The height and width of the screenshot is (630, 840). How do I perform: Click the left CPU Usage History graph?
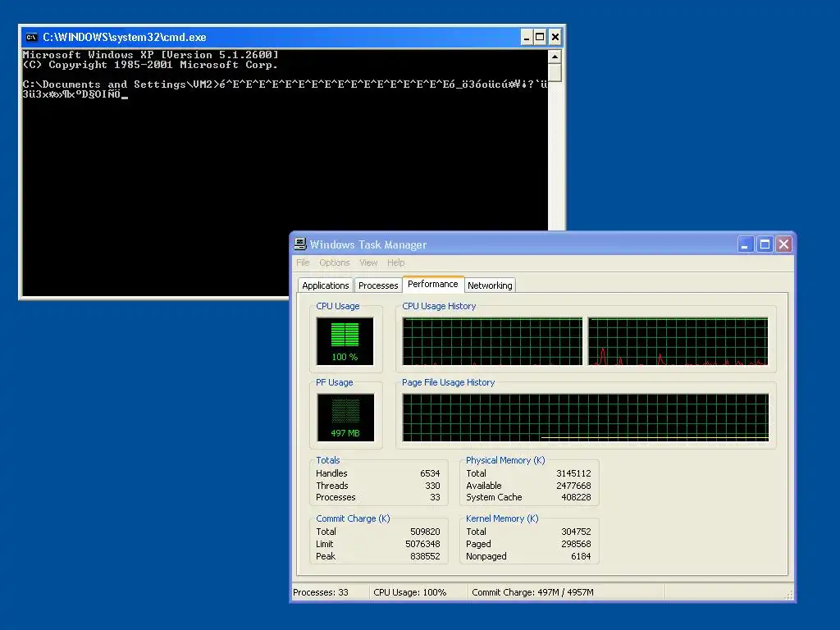pyautogui.click(x=492, y=341)
